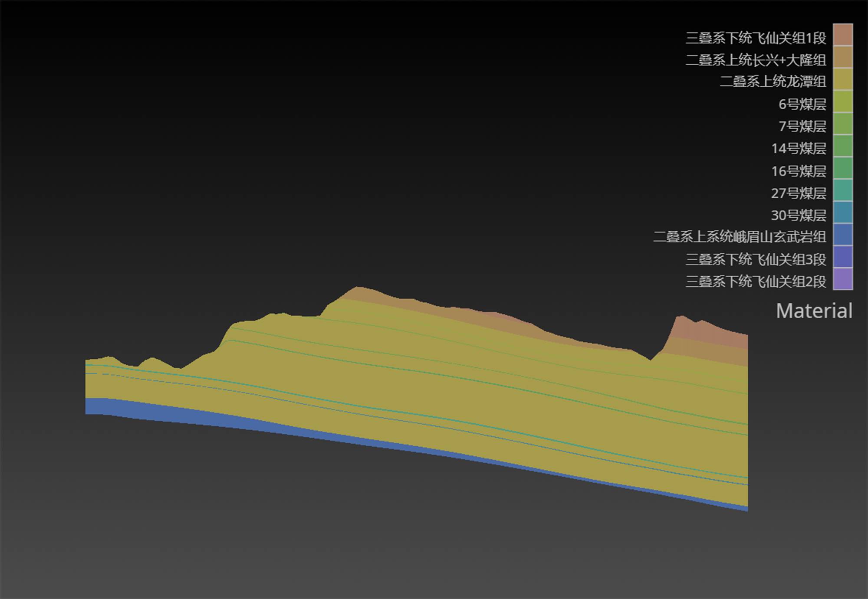This screenshot has height=599, width=868.
Task: Select the 二叠系上统龙潭组 text label
Action: coord(773,82)
